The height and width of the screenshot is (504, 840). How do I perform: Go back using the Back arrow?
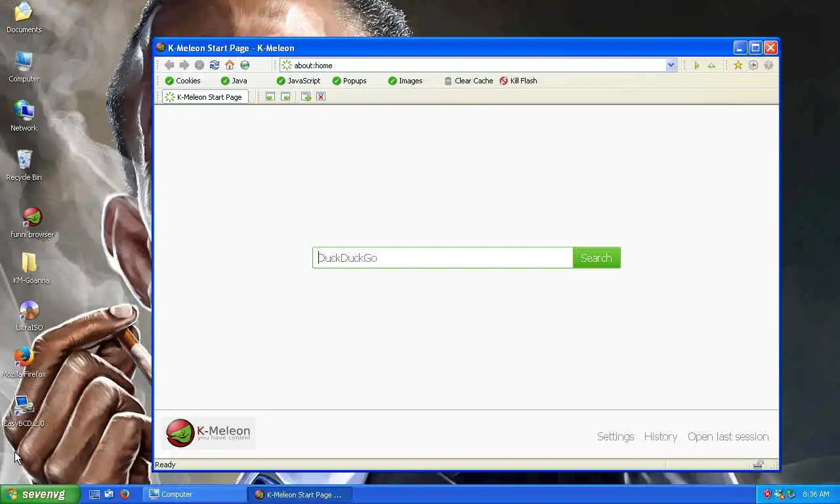coord(169,65)
